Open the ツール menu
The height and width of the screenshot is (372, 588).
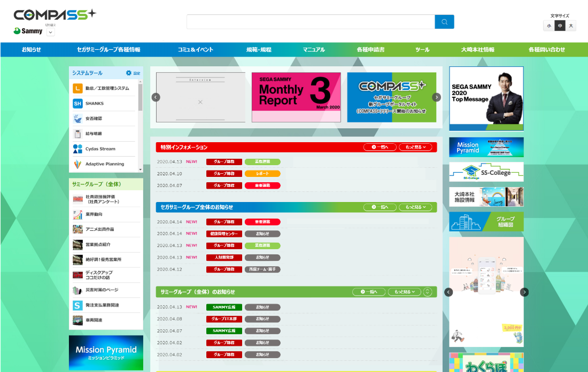[x=422, y=50]
